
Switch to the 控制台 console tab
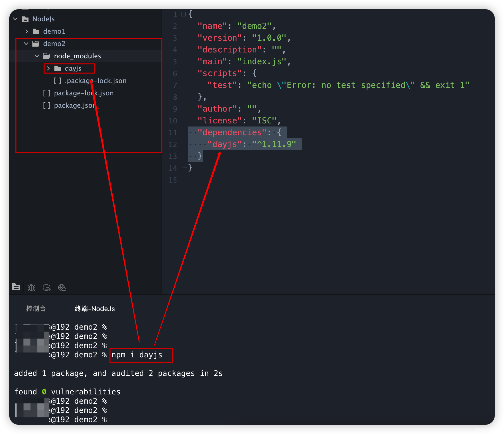coord(36,309)
